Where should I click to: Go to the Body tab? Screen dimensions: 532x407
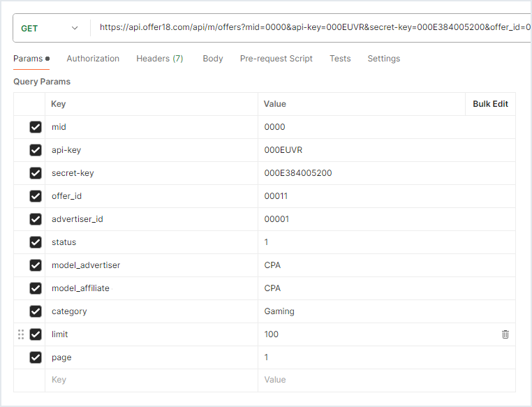point(213,59)
